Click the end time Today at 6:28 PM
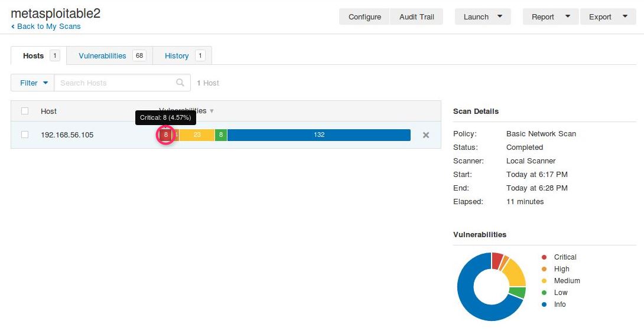 (x=537, y=188)
